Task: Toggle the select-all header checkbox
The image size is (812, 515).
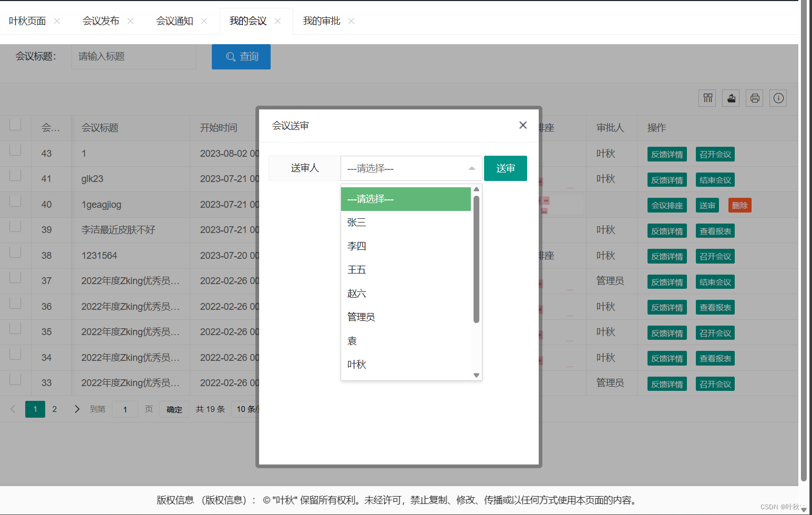Action: point(15,125)
